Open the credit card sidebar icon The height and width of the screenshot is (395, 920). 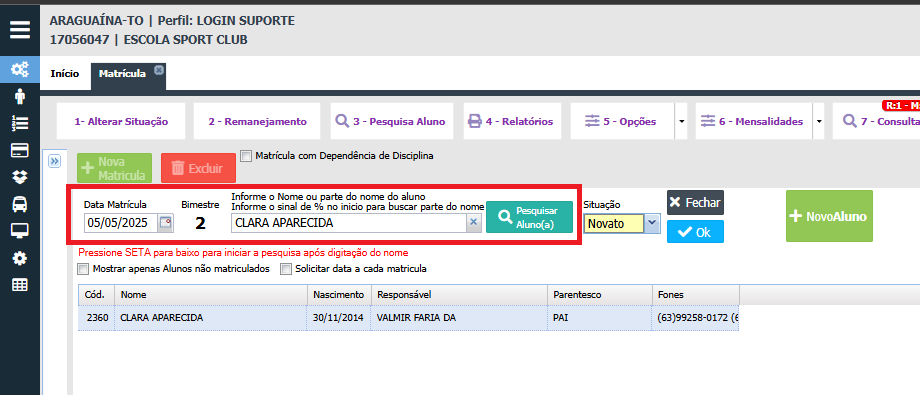tap(19, 150)
